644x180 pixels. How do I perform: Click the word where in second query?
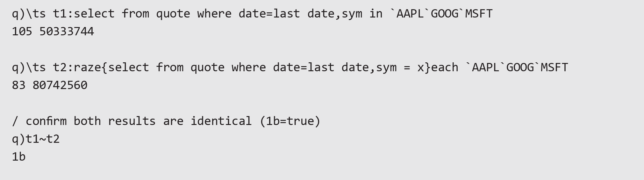tap(249, 67)
